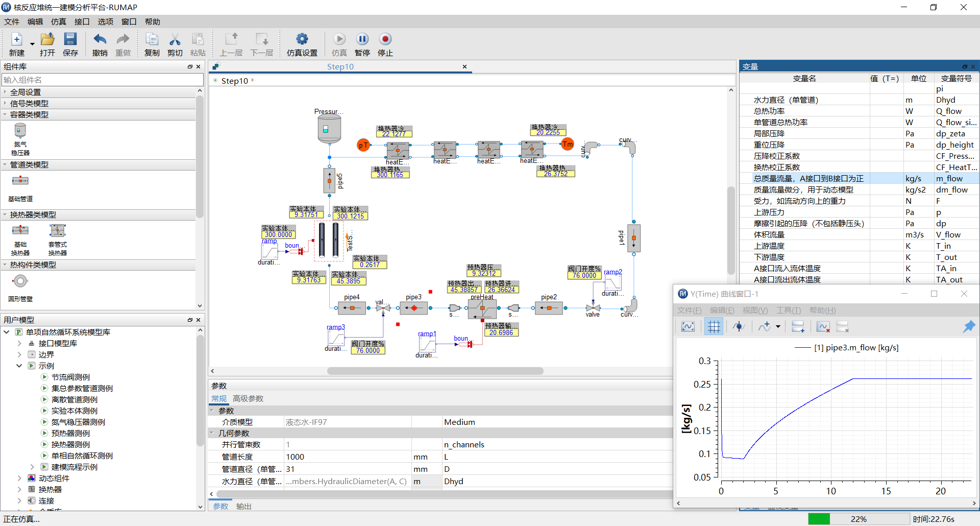Select the valve component near curv

pyautogui.click(x=593, y=307)
